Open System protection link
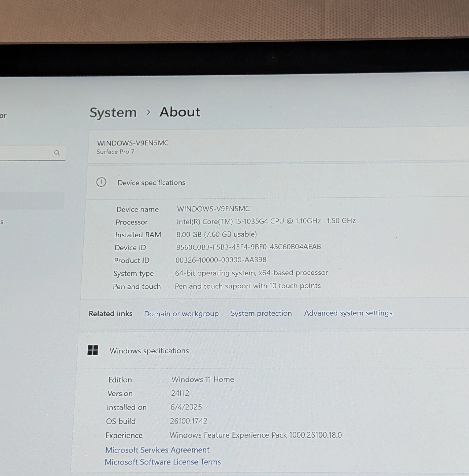Screen dimensions: 469x476 [x=261, y=313]
